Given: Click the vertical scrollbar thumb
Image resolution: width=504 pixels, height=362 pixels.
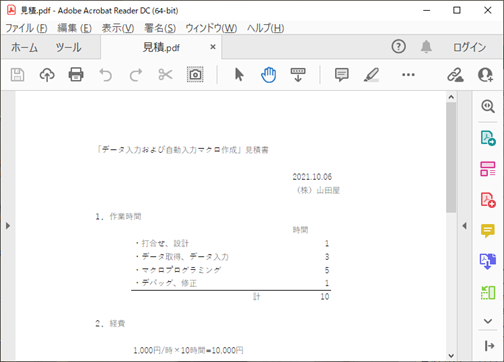Looking at the screenshot, I should (451, 157).
